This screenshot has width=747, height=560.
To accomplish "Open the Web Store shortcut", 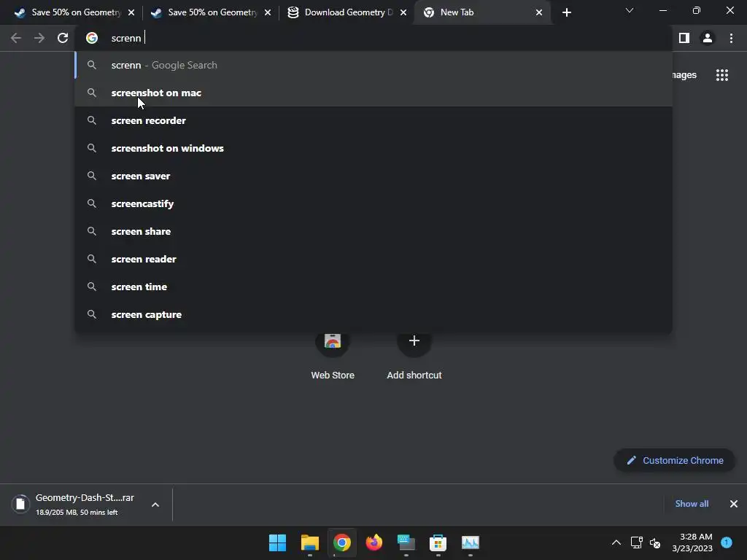I will pos(333,355).
